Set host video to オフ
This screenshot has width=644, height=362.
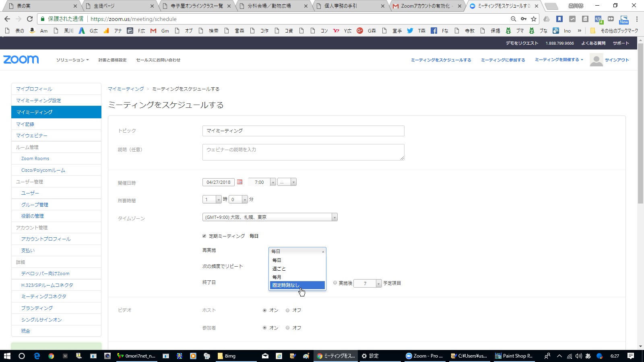click(x=287, y=310)
